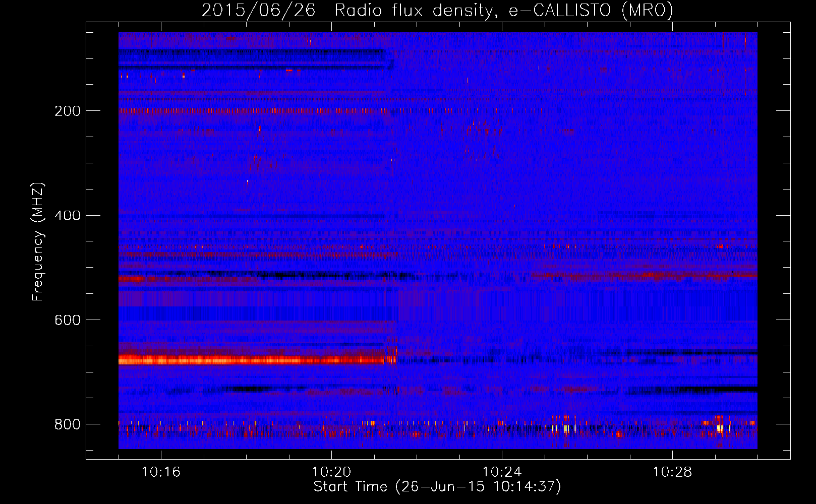Click the 10:20 time tick label
816x504 pixels.
[331, 472]
